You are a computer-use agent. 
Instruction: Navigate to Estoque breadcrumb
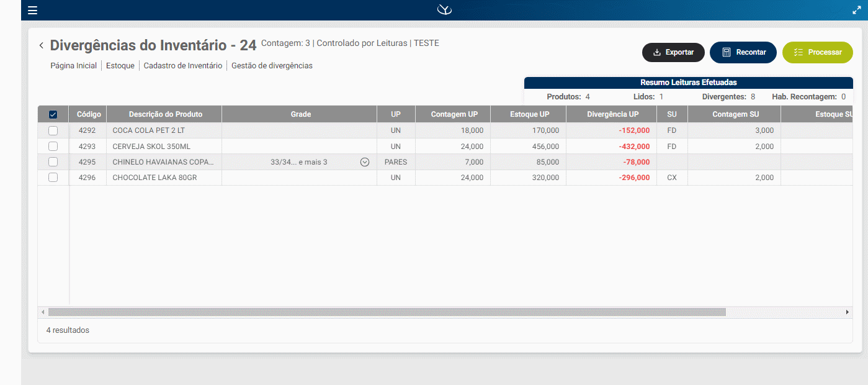120,65
